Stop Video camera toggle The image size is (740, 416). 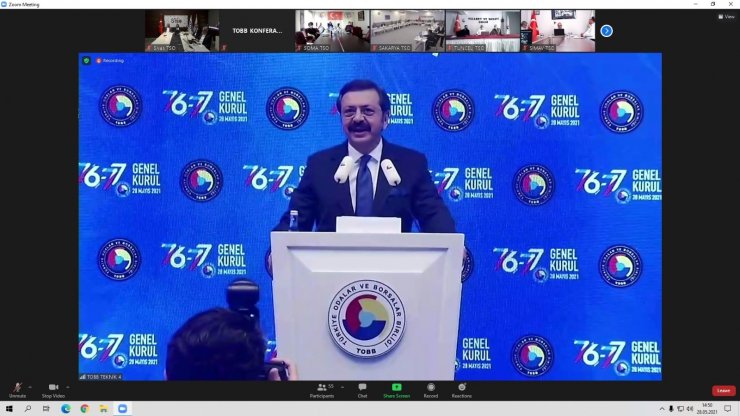click(53, 390)
